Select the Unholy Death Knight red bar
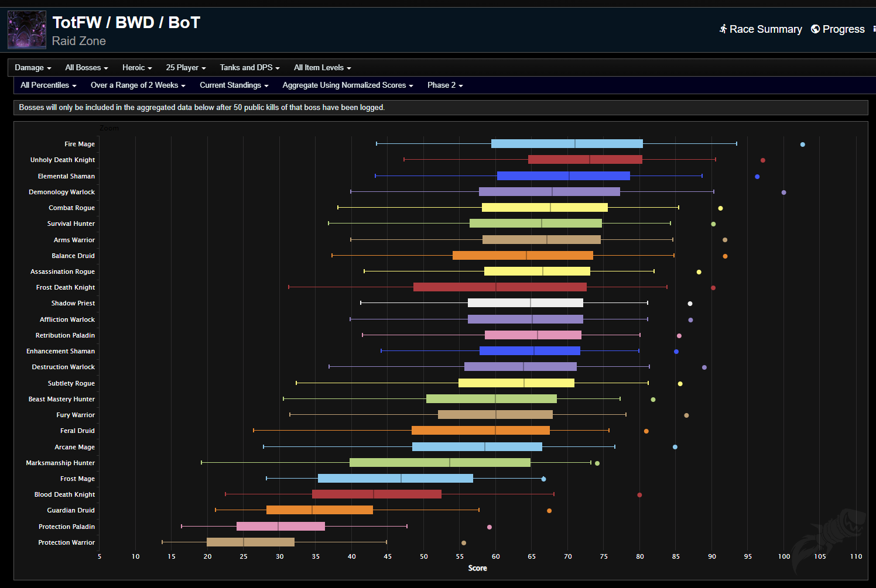Screen dimensions: 876x588 click(x=584, y=160)
